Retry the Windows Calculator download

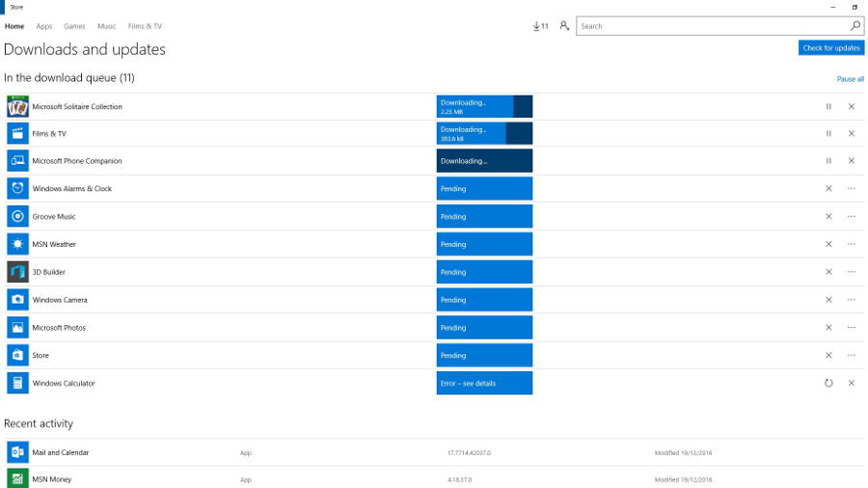click(x=828, y=383)
